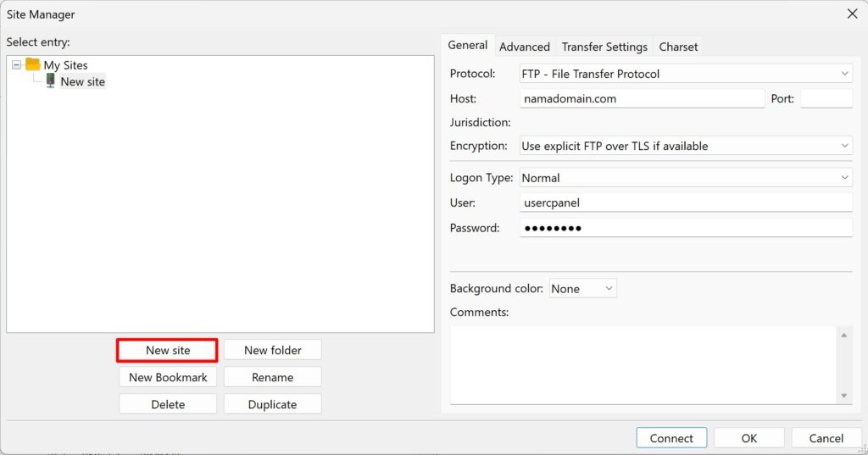This screenshot has width=868, height=455.
Task: Click the User field containing usercpanel
Action: pos(686,203)
